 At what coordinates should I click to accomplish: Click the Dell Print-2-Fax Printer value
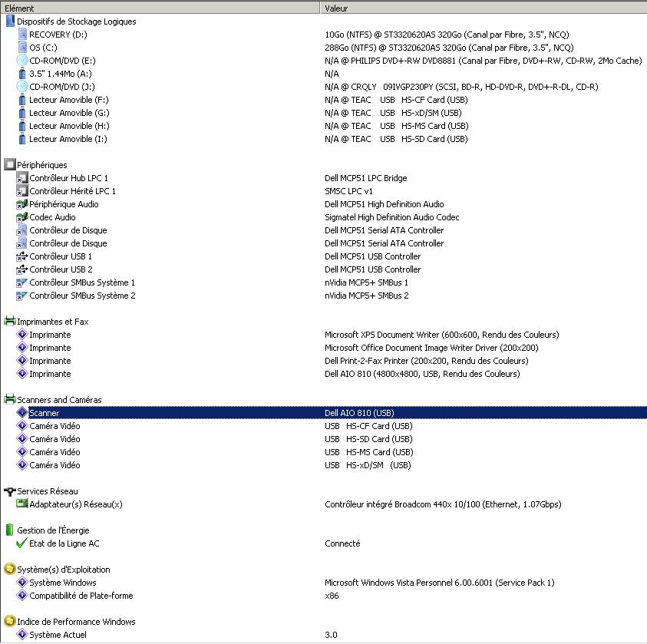(426, 361)
